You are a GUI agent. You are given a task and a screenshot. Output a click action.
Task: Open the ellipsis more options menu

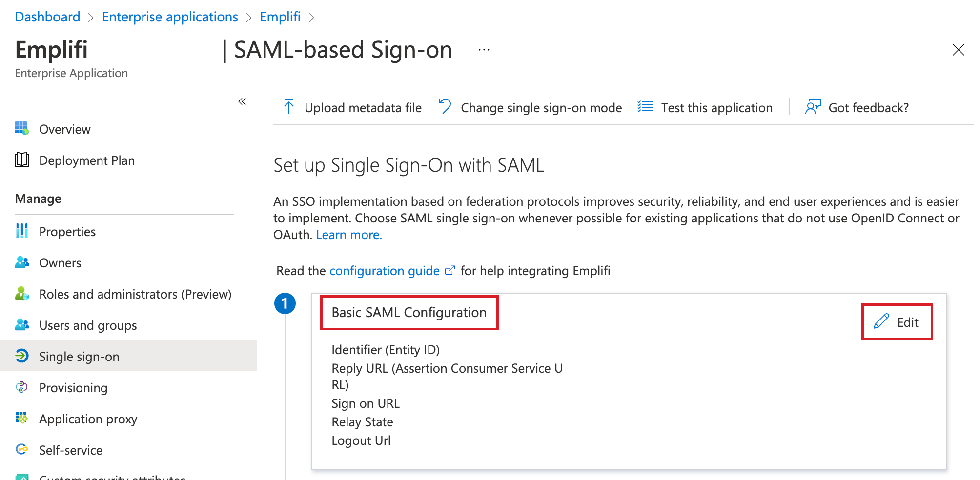[484, 50]
